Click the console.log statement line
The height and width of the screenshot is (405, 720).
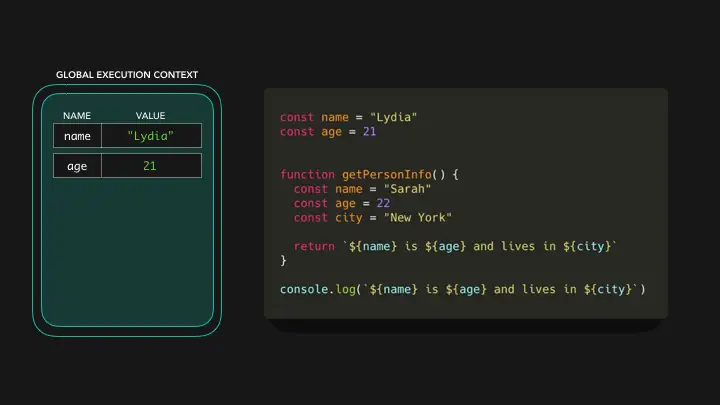[x=462, y=289]
